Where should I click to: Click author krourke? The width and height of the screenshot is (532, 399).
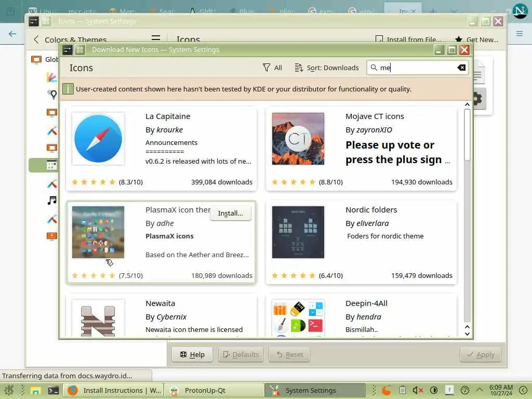coord(170,130)
